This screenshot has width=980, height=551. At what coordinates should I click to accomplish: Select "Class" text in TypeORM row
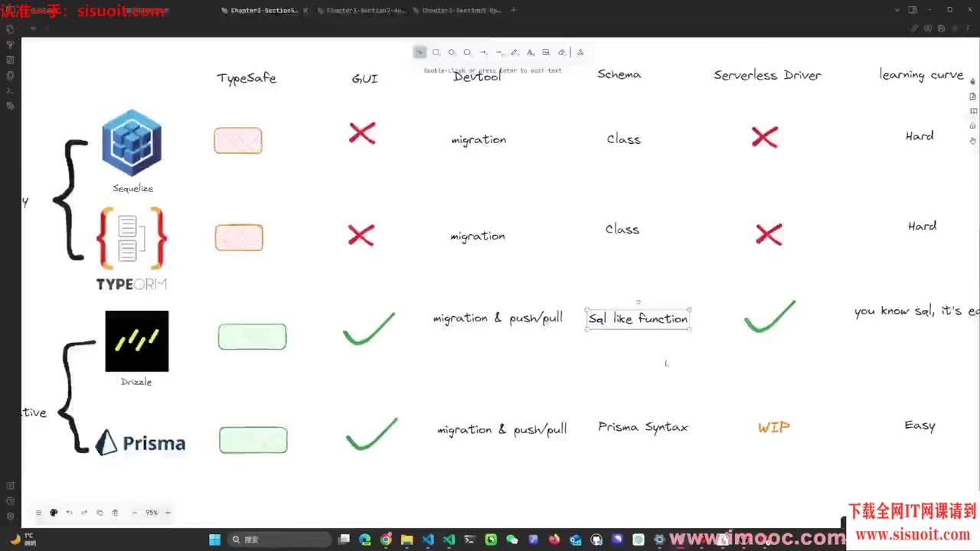[622, 230]
